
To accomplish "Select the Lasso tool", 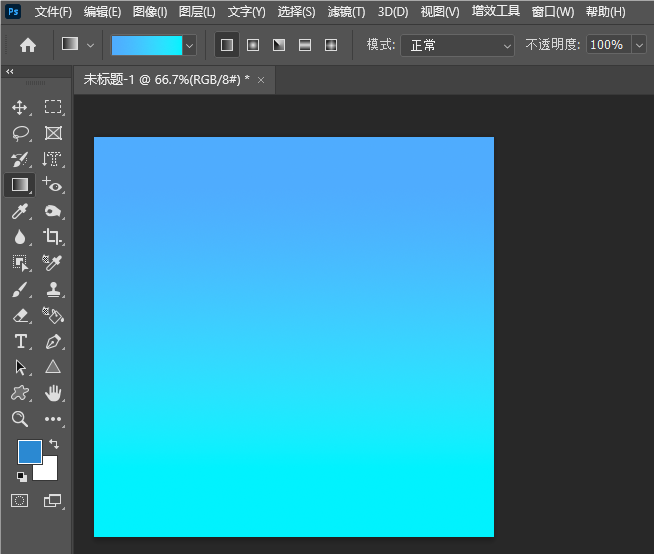I will pos(20,133).
